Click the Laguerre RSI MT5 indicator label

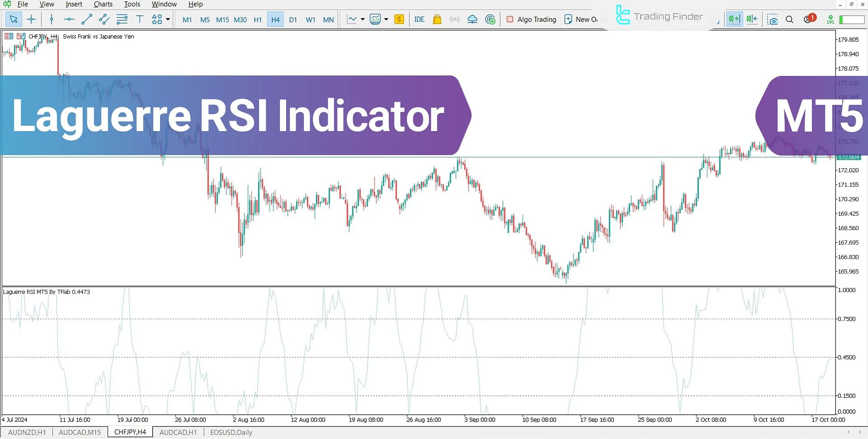47,292
